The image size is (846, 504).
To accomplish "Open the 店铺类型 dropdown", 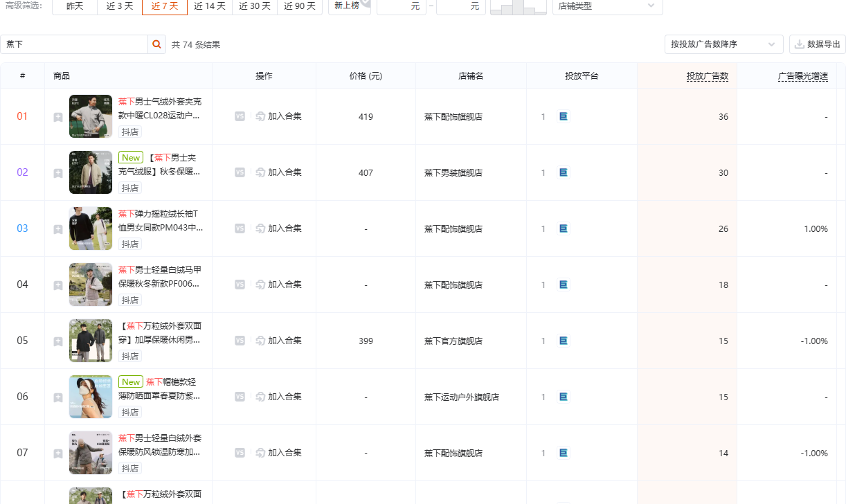I will point(607,6).
